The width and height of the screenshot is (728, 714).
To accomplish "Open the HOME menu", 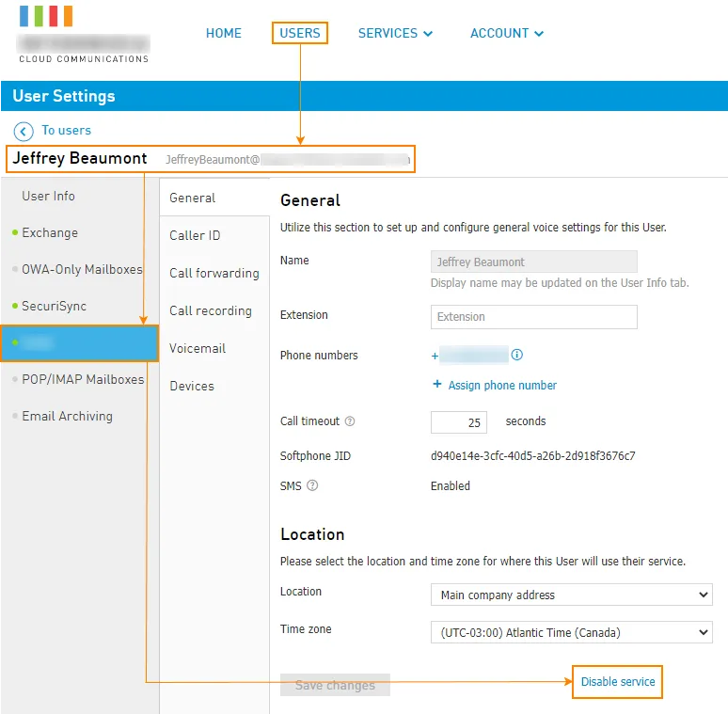I will click(223, 34).
